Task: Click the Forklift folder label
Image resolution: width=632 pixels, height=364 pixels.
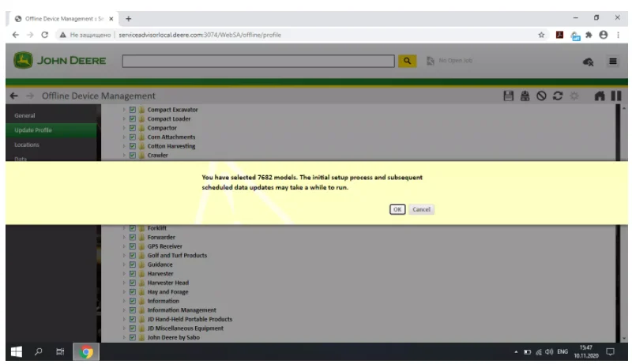Action: pyautogui.click(x=156, y=228)
